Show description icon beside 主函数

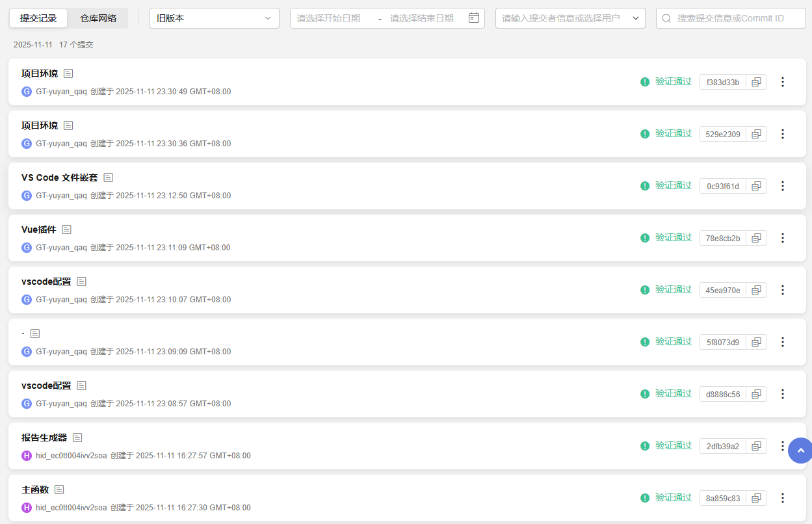(59, 490)
